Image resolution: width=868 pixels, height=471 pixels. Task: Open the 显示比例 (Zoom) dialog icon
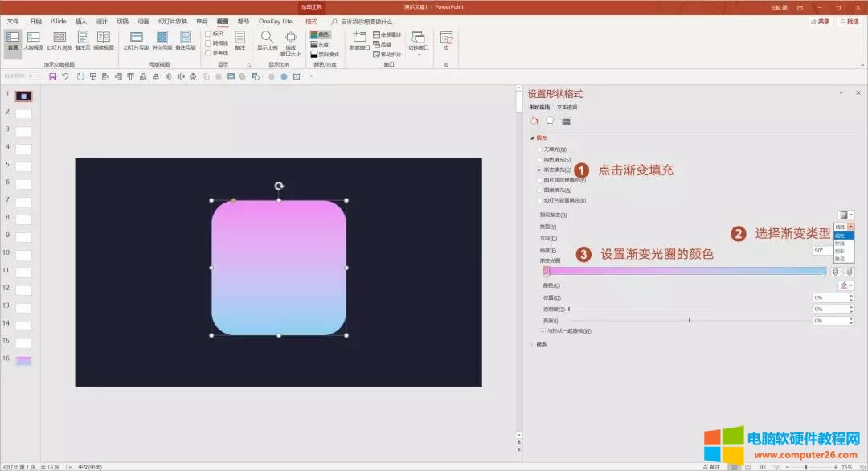tap(265, 39)
